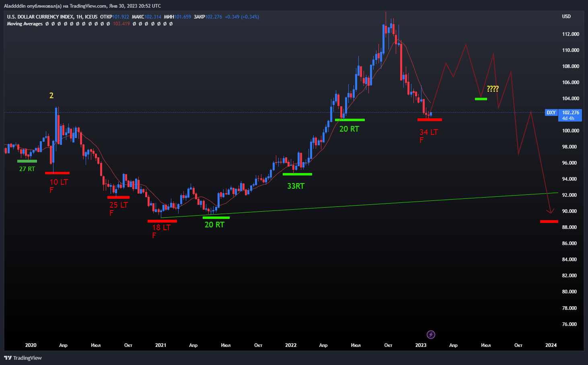
Task: Open the USD currency label
Action: point(566,16)
